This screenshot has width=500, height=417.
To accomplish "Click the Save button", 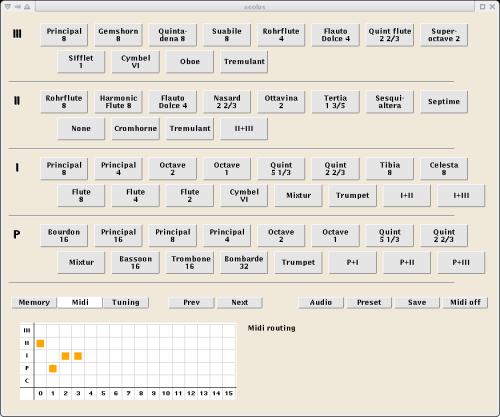I will tap(417, 303).
